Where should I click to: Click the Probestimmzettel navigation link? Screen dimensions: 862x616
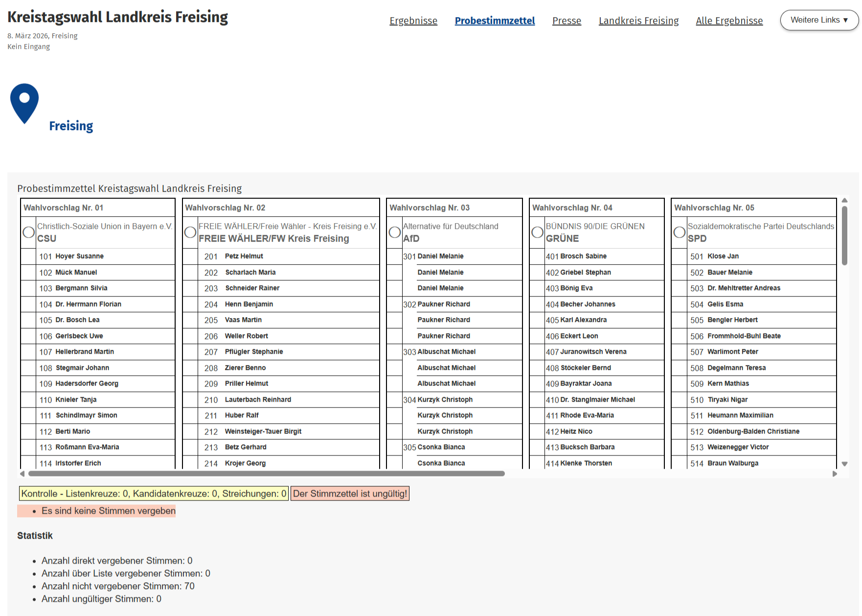pos(495,21)
